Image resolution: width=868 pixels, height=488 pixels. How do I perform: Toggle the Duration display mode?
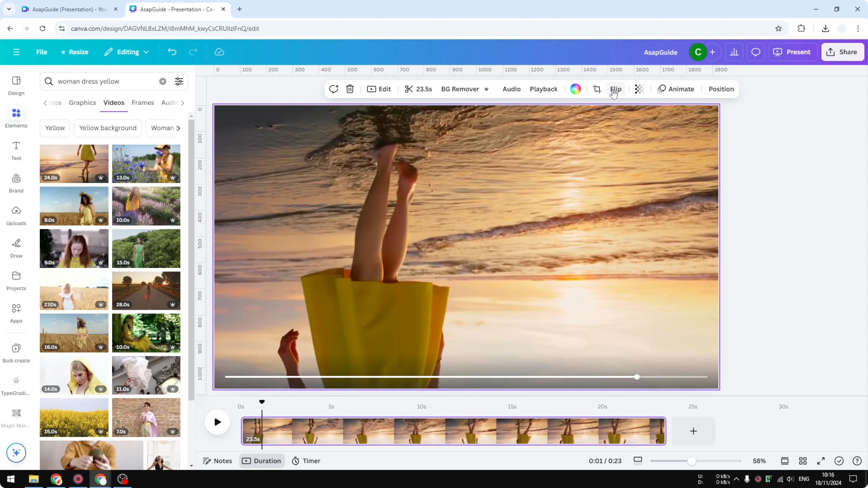262,461
